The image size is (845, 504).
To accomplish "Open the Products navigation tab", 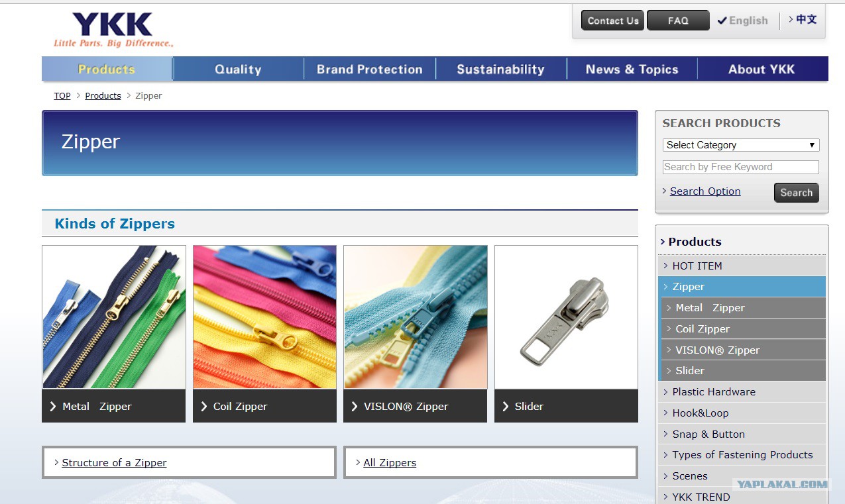I will tap(107, 69).
